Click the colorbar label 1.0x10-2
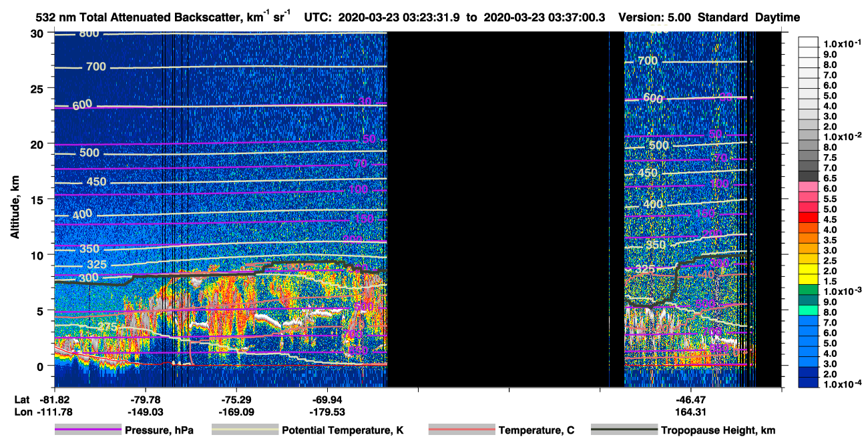 841,136
